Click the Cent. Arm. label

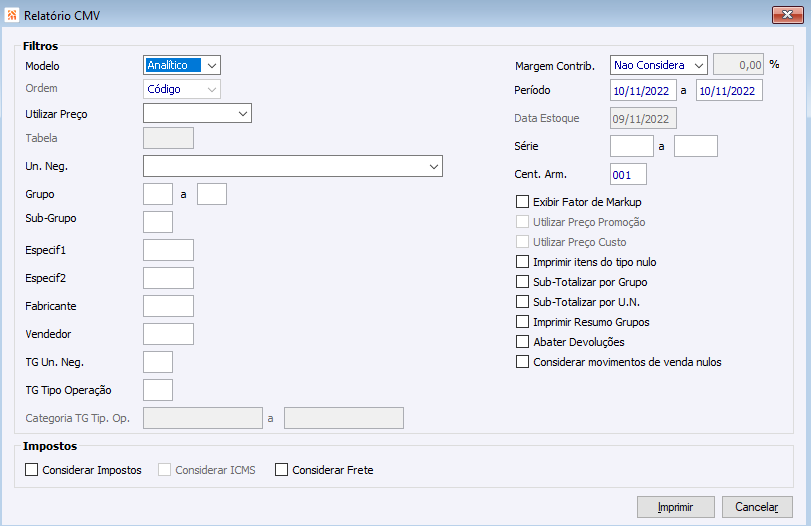tap(540, 174)
